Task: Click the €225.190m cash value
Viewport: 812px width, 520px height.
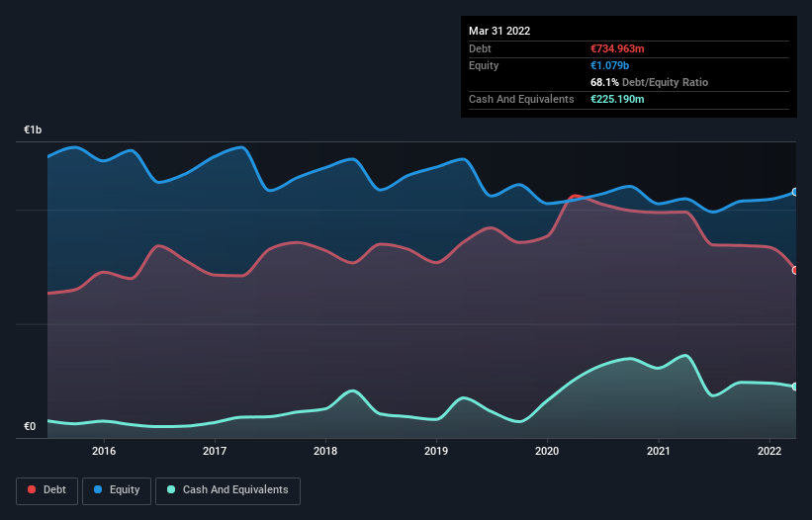Action: (617, 99)
